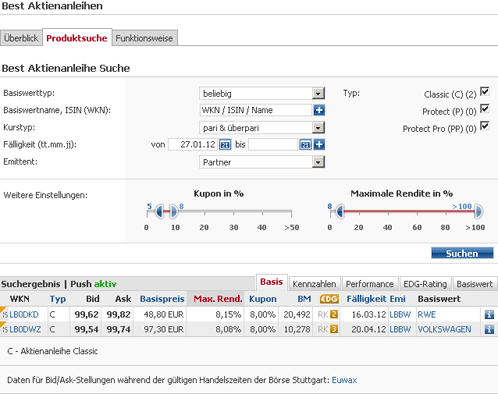The width and height of the screenshot is (498, 394).
Task: Click the Fälligkeit date 20.04.12
Action: [x=369, y=329]
